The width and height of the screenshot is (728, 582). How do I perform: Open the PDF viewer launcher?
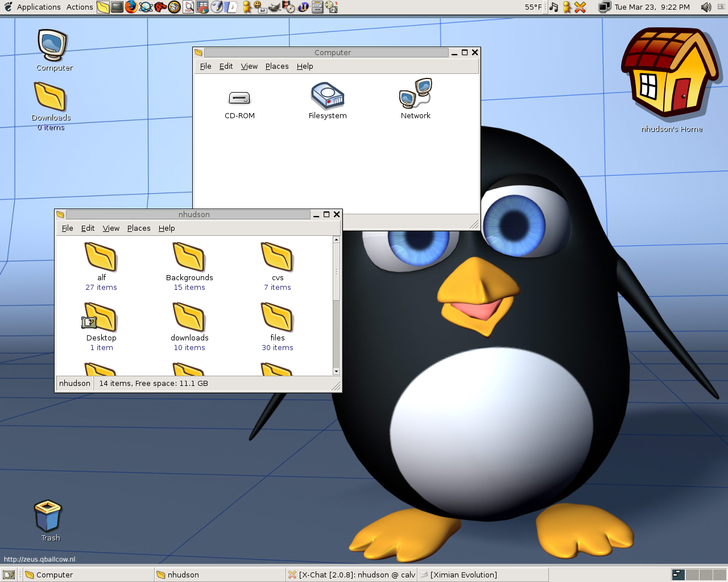tap(189, 7)
